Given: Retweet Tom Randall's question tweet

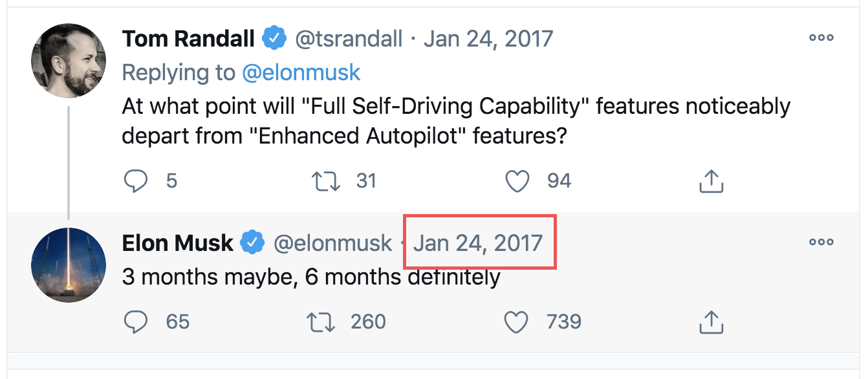Looking at the screenshot, I should click(325, 180).
